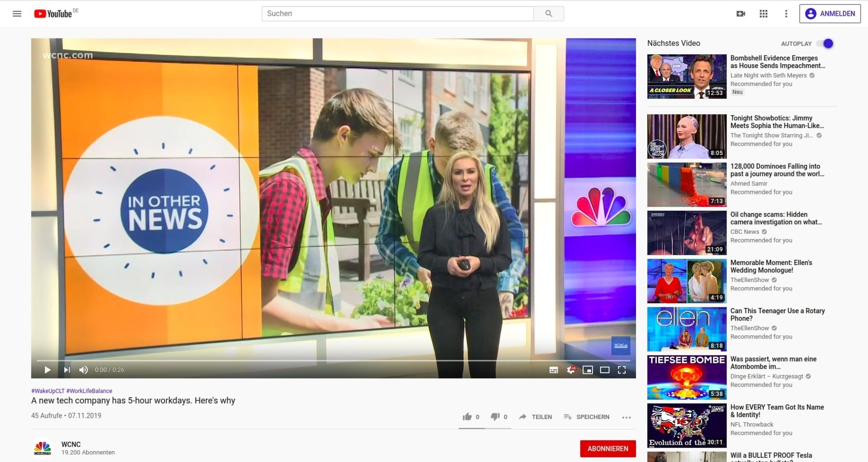
Task: Open Tonight Showbotics Sophia thumbnail
Action: [x=687, y=136]
